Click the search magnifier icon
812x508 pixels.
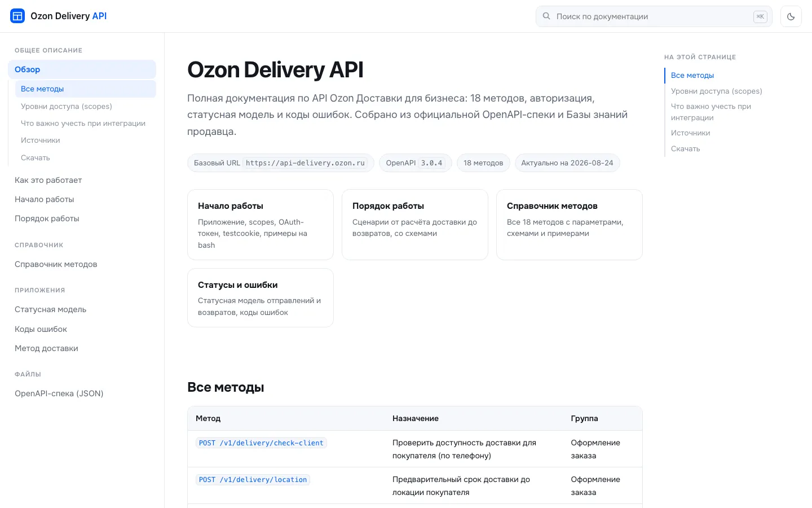tap(546, 16)
